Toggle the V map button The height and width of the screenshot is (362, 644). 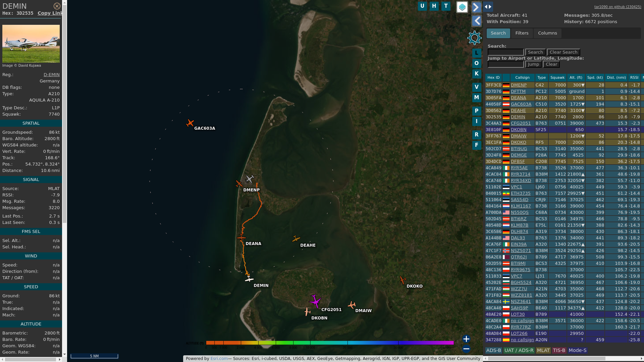[477, 87]
